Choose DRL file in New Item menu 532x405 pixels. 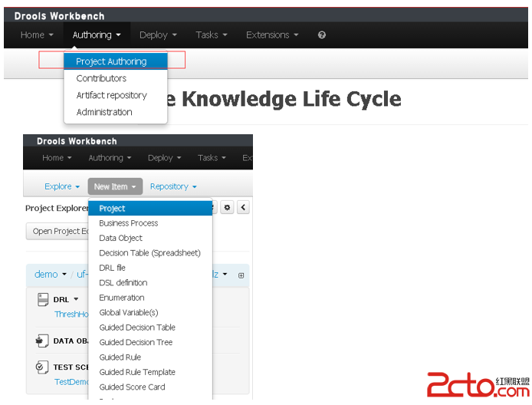150,268
